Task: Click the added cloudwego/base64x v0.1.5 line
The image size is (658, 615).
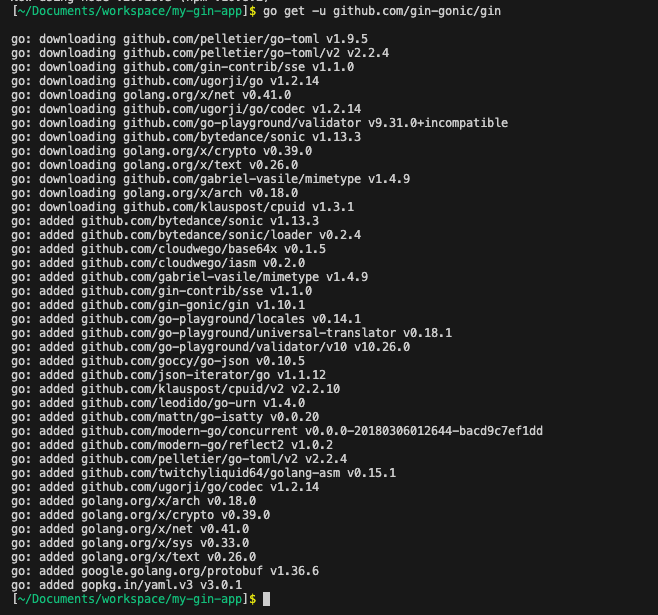Action: (168, 249)
